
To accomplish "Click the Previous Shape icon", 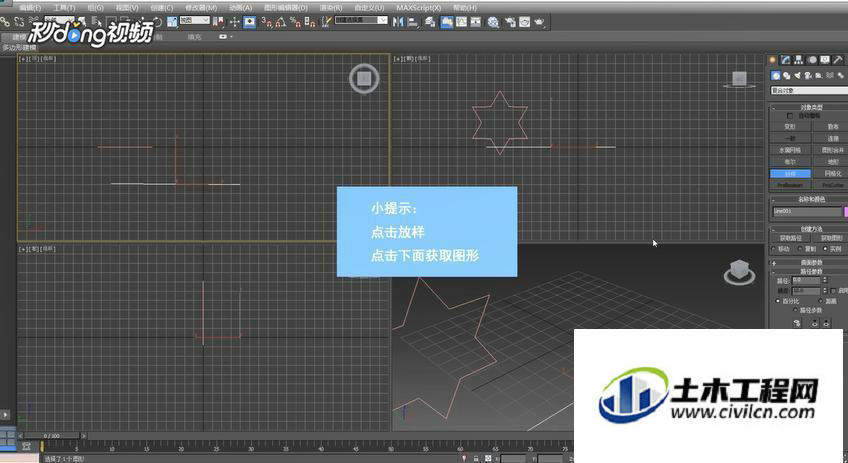I will click(814, 323).
